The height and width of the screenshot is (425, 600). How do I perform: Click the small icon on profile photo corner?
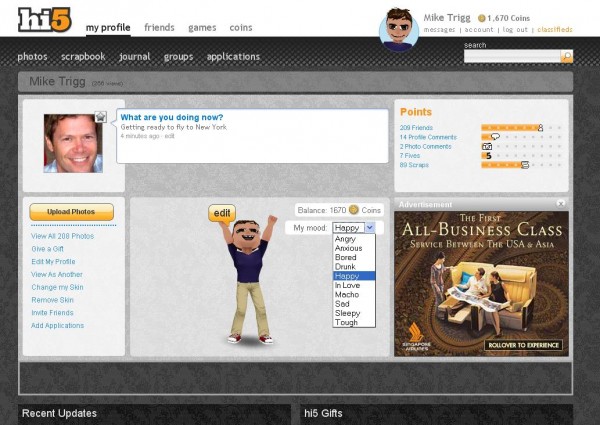(100, 117)
